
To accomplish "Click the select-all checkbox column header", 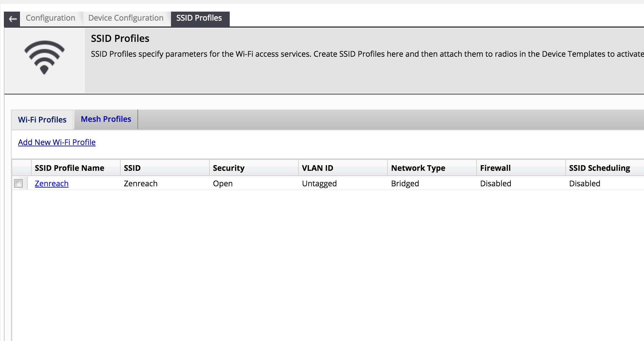I will tap(20, 168).
